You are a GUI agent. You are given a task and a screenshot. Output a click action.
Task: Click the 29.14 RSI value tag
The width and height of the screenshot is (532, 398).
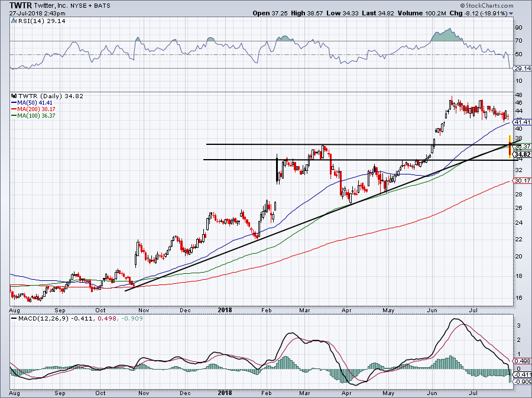(522, 68)
